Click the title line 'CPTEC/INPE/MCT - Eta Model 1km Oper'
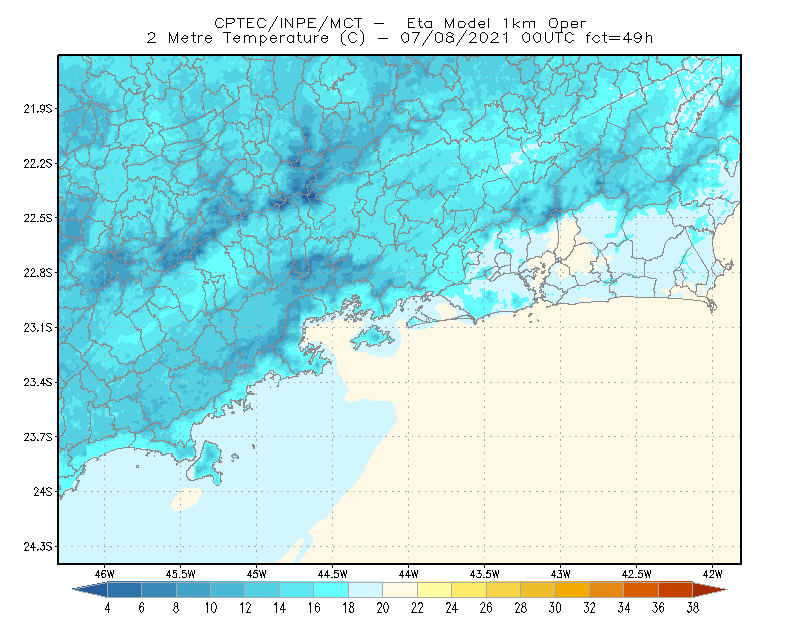This screenshot has height=618, width=800. [x=400, y=23]
